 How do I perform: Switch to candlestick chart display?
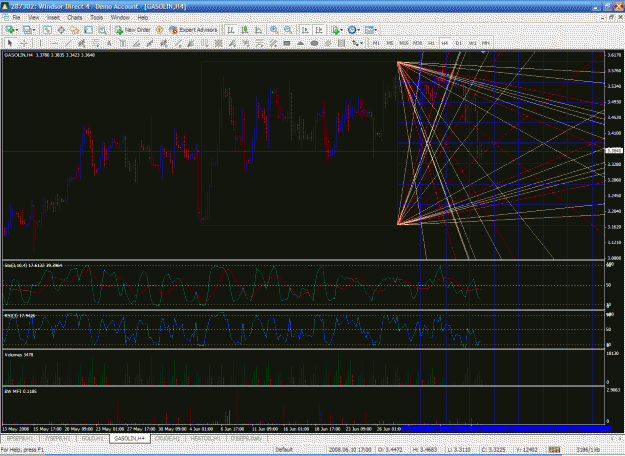[244, 30]
